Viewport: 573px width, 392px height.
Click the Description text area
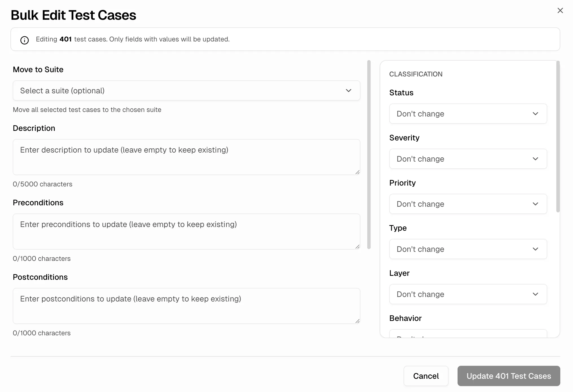pos(186,157)
